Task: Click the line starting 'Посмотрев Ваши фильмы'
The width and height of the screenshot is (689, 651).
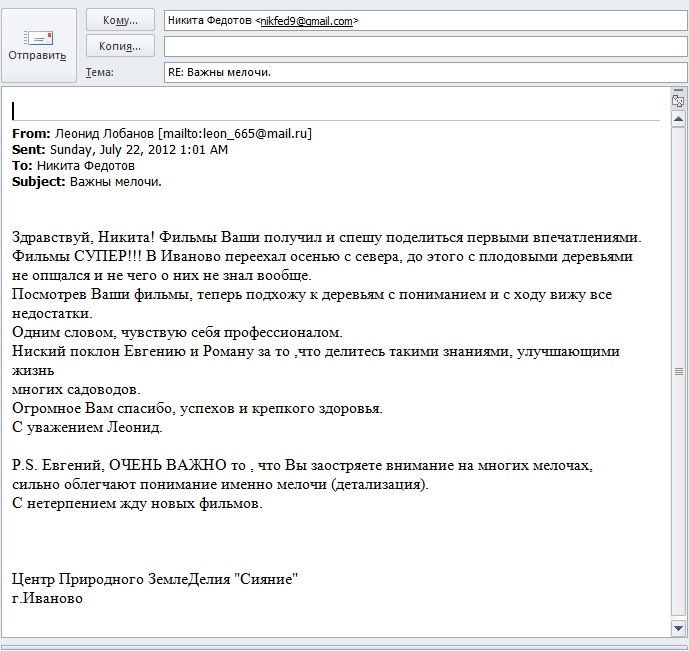Action: pos(312,294)
